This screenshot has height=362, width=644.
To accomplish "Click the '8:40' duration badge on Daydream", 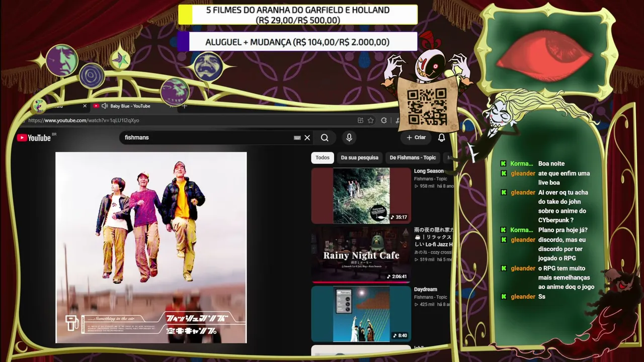I will [x=400, y=335].
